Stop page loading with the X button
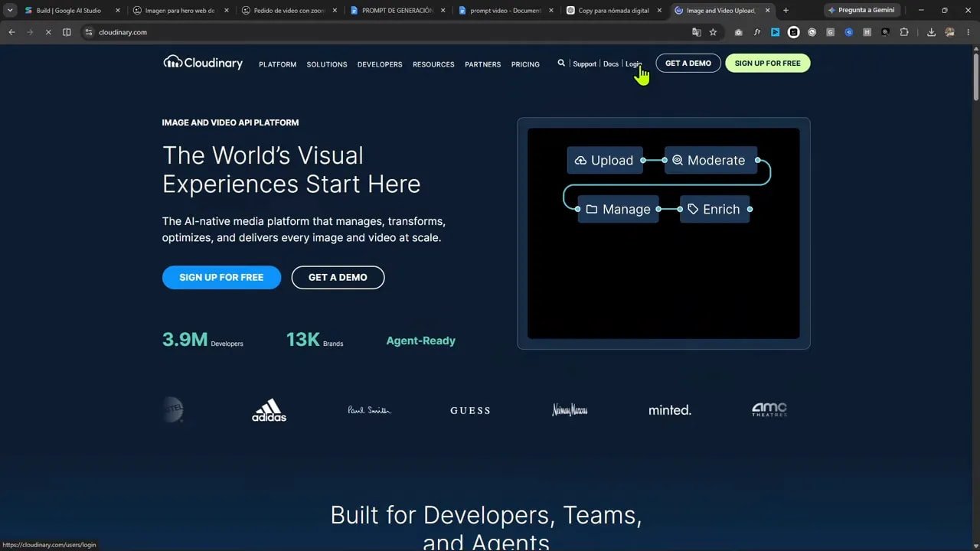980x551 pixels. click(x=47, y=32)
